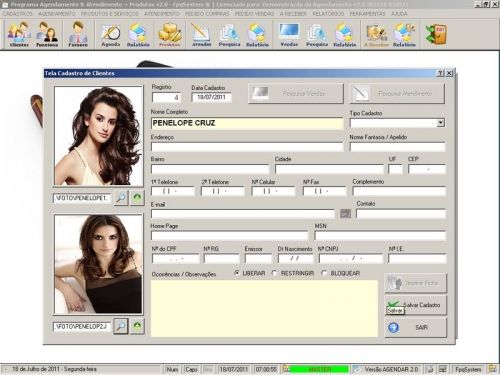Click the Nome Fantasia / Apelido field
This screenshot has width=500, height=375.
[x=398, y=147]
